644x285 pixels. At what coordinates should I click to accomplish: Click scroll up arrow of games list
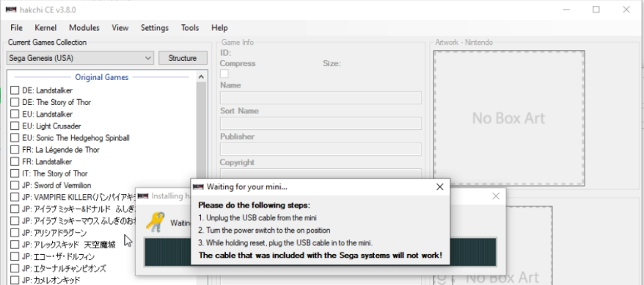(201, 76)
